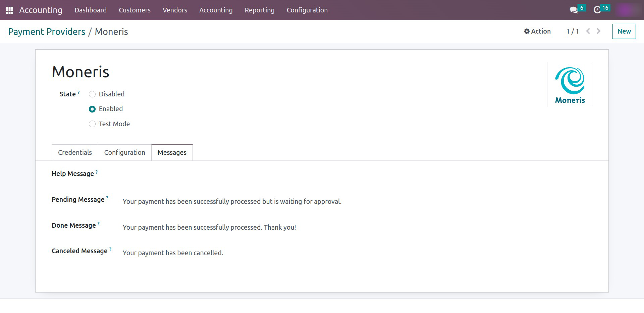
Task: Click into the empty Help Message field
Action: pos(357,176)
